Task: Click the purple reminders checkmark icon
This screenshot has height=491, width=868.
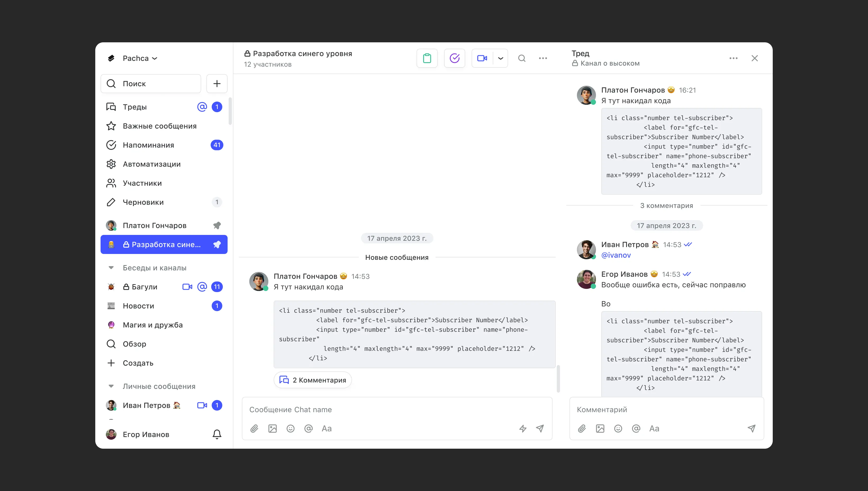Action: (454, 58)
